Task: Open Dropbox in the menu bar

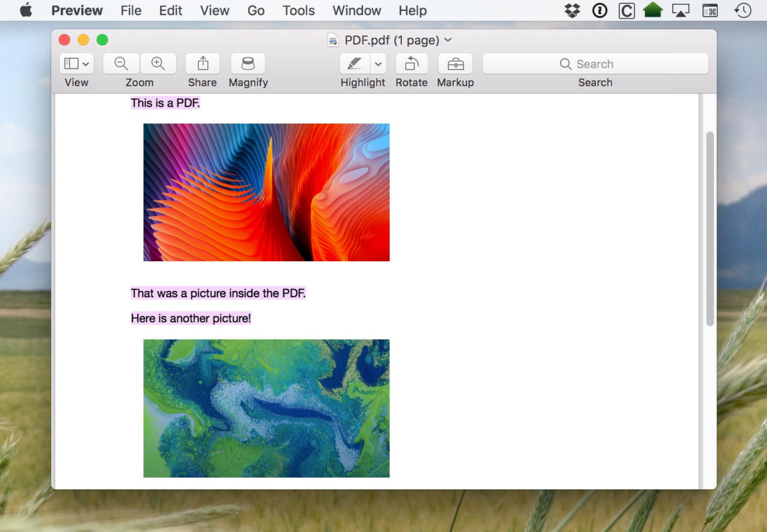Action: 572,10
